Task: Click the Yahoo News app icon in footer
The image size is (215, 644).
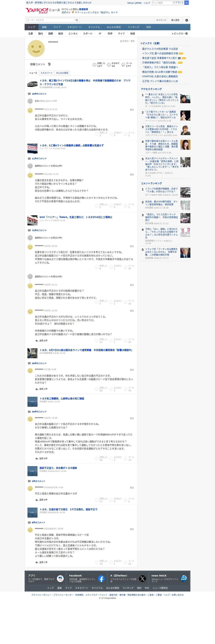Action: coord(60,578)
